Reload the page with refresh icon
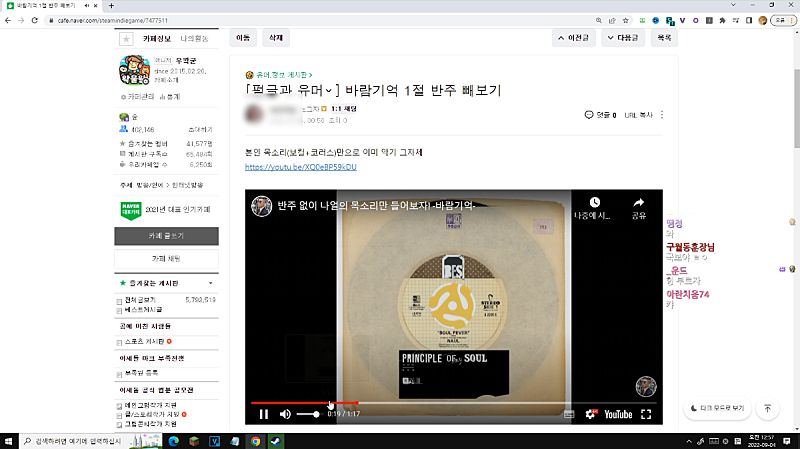 pyautogui.click(x=35, y=20)
